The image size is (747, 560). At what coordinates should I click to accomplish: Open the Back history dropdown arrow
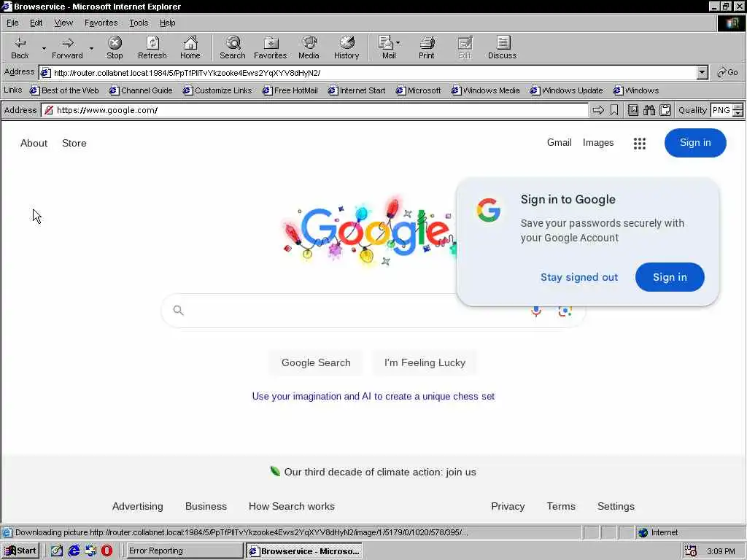[x=44, y=48]
